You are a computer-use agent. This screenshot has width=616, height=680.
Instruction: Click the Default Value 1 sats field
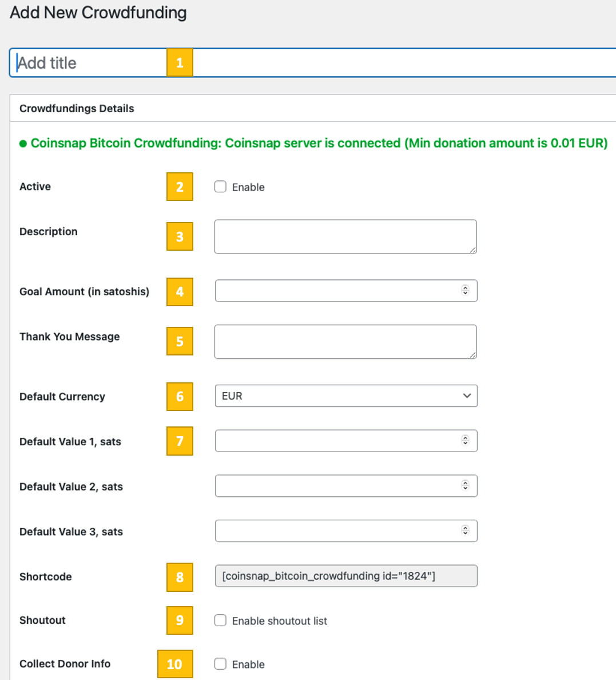click(332, 441)
